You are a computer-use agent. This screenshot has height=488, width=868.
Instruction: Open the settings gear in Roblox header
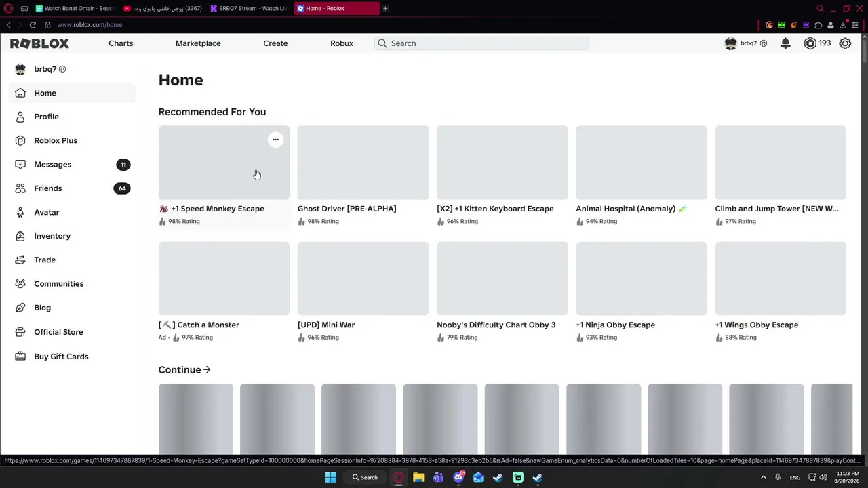click(x=845, y=43)
